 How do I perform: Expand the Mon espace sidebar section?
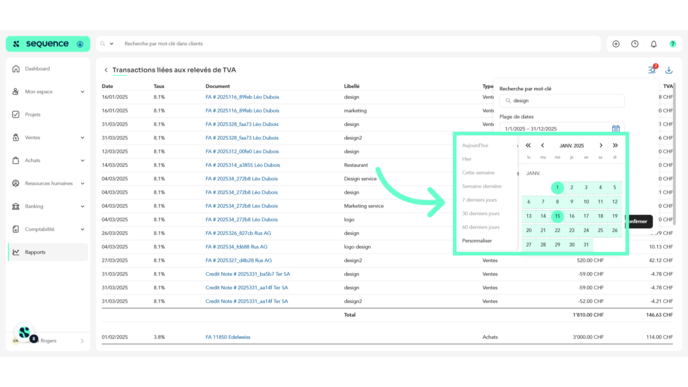(82, 92)
